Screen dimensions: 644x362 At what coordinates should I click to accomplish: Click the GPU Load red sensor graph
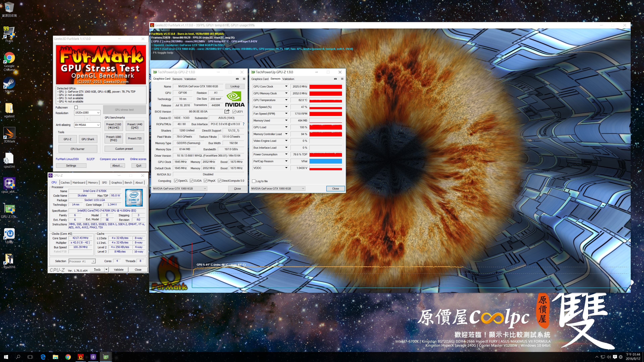pyautogui.click(x=326, y=127)
